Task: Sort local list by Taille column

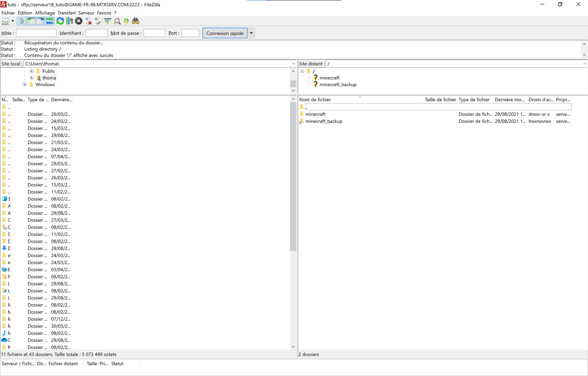Action: point(18,100)
